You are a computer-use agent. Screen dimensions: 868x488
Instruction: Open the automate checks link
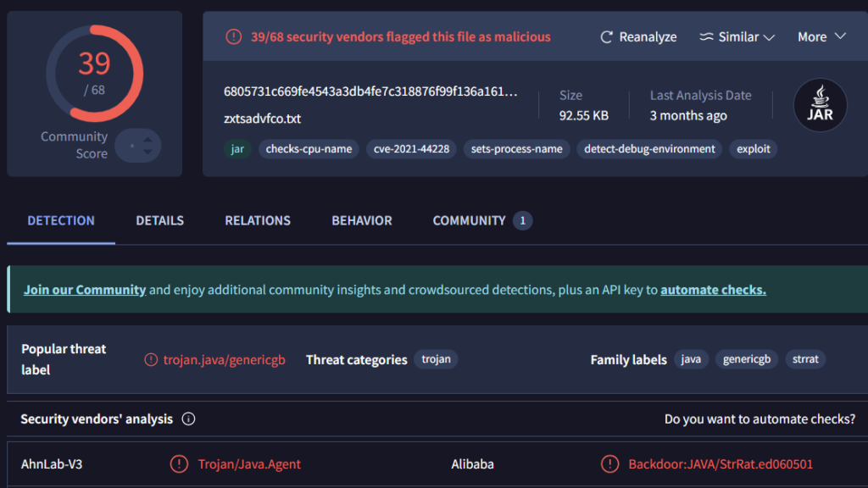pyautogui.click(x=713, y=290)
